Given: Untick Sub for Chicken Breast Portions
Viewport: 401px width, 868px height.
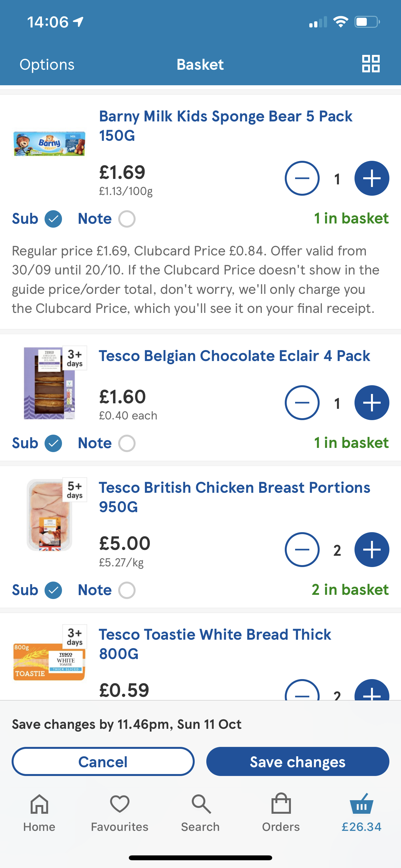Looking at the screenshot, I should tap(53, 590).
